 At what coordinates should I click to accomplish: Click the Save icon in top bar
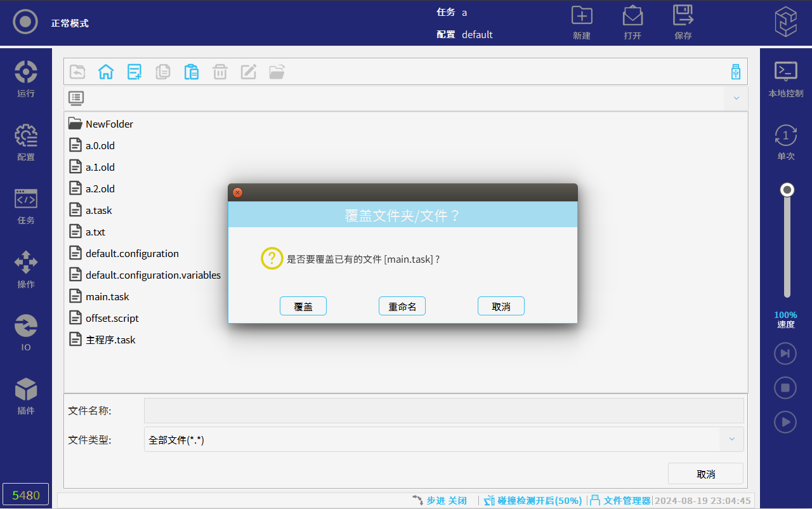click(x=683, y=23)
